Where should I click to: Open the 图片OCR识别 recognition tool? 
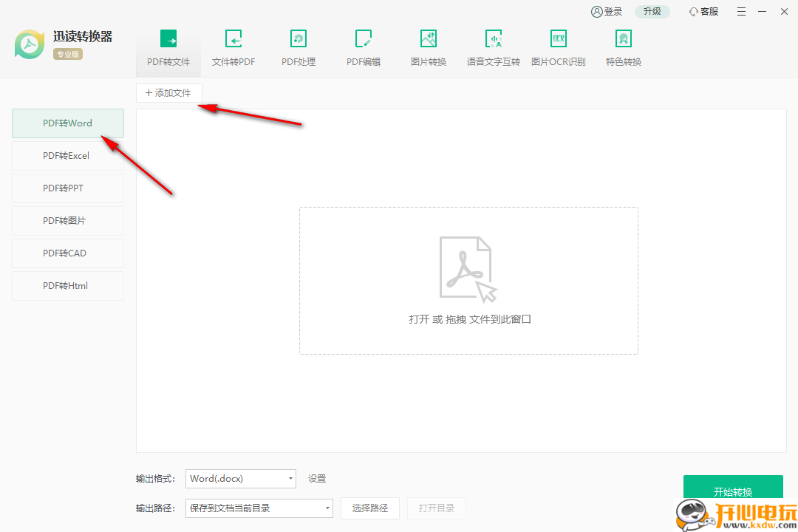[558, 47]
